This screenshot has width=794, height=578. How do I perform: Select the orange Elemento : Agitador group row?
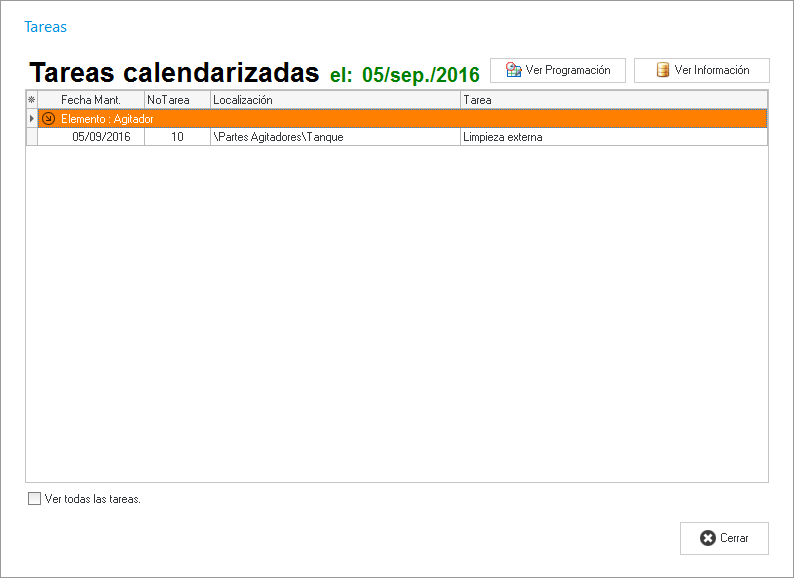400,118
